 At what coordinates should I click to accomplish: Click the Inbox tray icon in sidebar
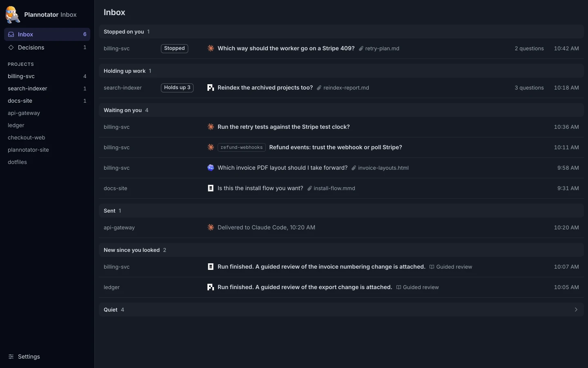tap(11, 34)
